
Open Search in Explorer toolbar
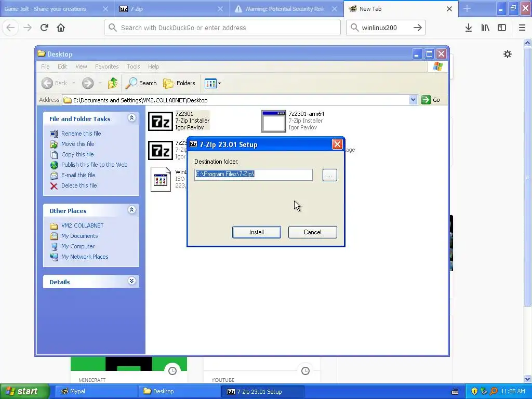(x=141, y=83)
